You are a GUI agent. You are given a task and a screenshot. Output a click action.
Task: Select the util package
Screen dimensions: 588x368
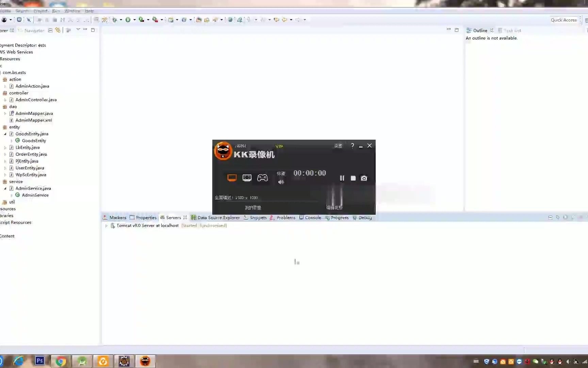click(x=9, y=202)
